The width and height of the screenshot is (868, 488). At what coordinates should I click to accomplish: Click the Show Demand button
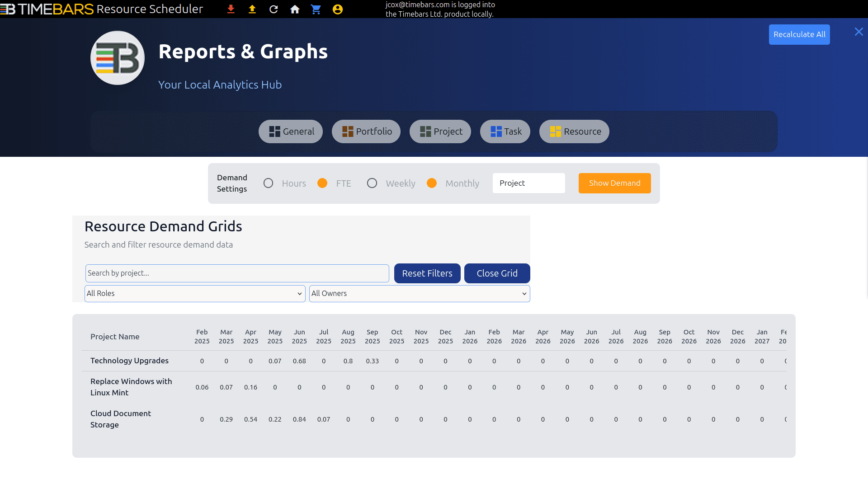point(615,183)
